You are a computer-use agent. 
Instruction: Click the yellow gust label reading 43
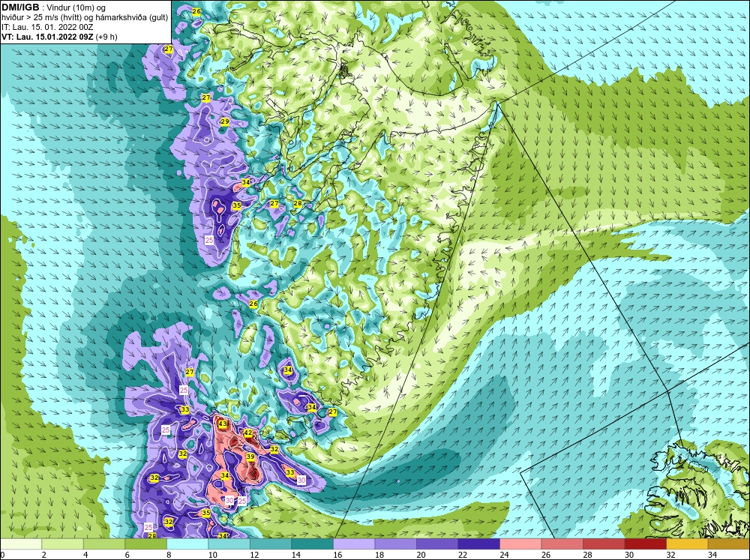pyautogui.click(x=223, y=424)
